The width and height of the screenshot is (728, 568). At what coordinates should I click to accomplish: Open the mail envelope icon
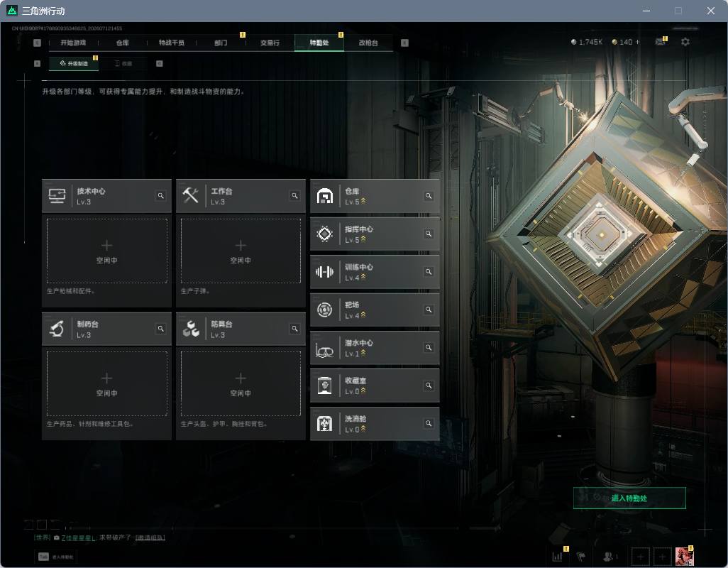click(x=660, y=42)
